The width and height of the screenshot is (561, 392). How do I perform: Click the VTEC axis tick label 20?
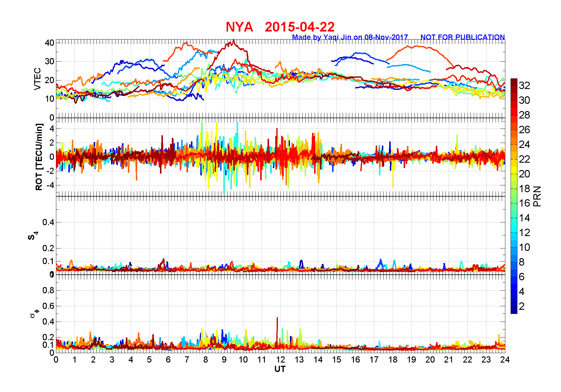pos(49,80)
